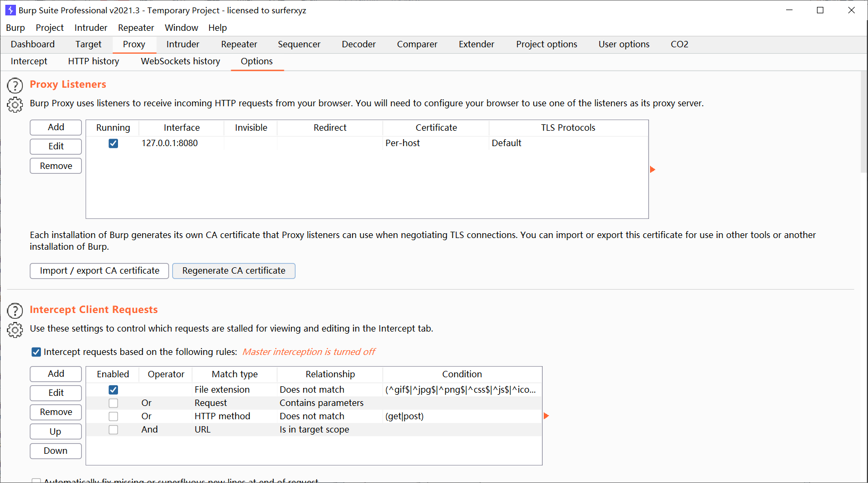Click the Relationship column header
The image size is (868, 483).
click(330, 375)
